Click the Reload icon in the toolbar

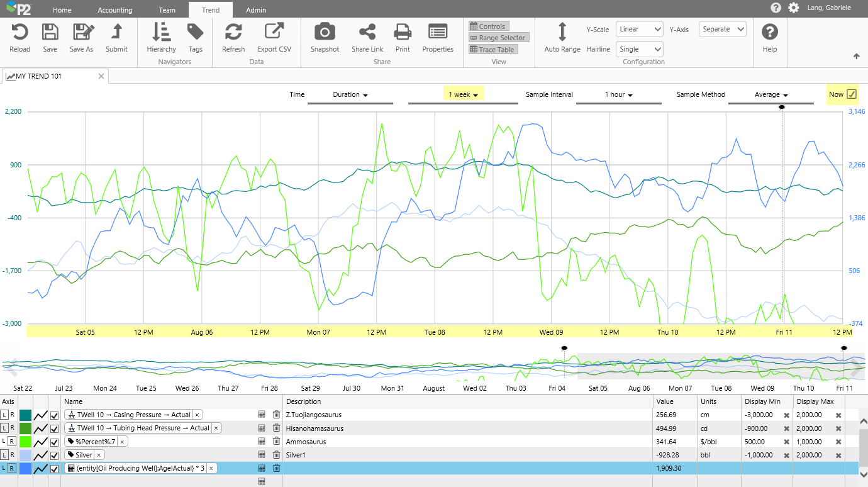20,33
